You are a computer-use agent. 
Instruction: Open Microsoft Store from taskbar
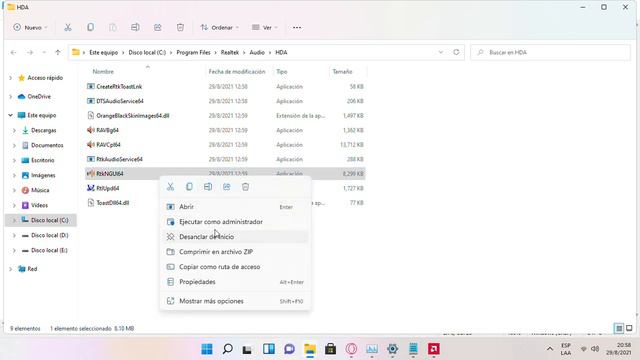[331, 349]
